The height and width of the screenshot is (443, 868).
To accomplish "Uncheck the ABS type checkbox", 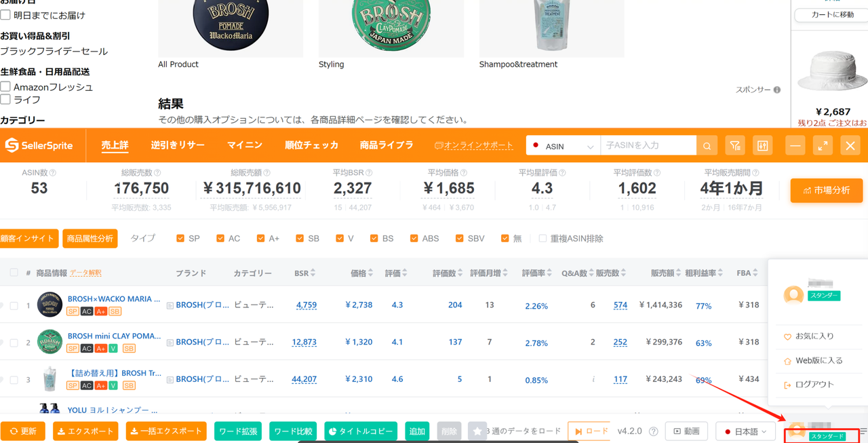I will pos(414,239).
